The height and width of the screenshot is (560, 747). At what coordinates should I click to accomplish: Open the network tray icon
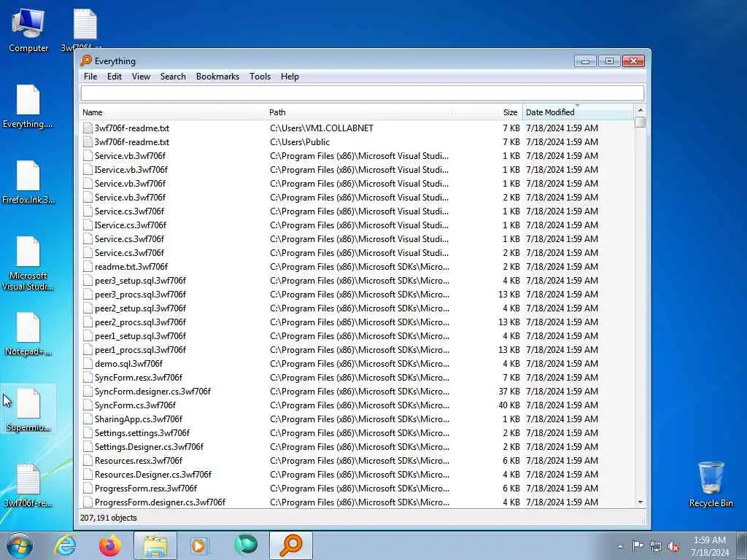656,546
